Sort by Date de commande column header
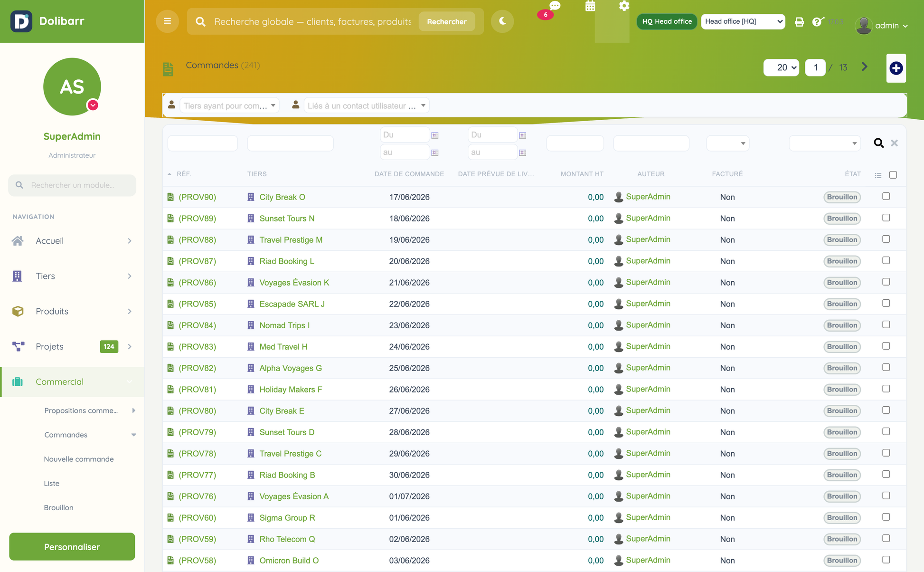The width and height of the screenshot is (924, 572). pyautogui.click(x=409, y=174)
